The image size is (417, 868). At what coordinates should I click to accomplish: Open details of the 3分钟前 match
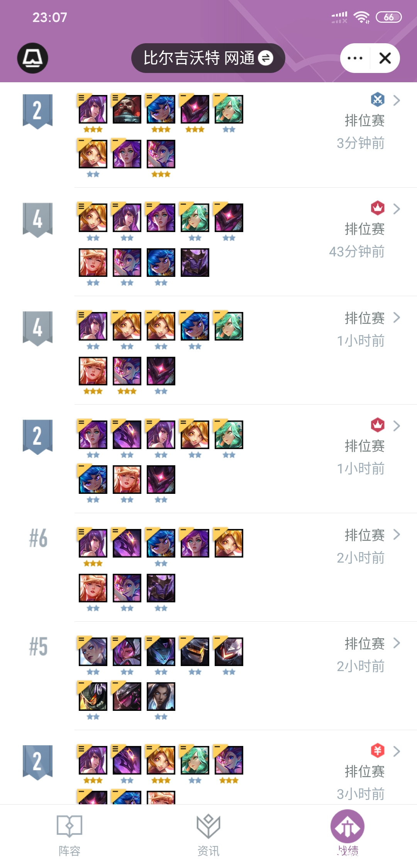pos(246,135)
